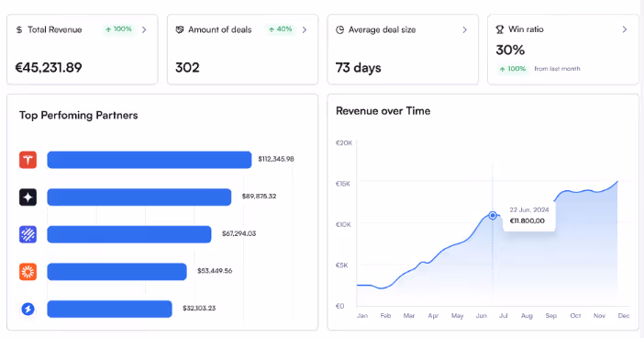Viewport: 644px width, 338px height.
Task: Click the blue lightning bolt partner logo
Action: tap(28, 309)
